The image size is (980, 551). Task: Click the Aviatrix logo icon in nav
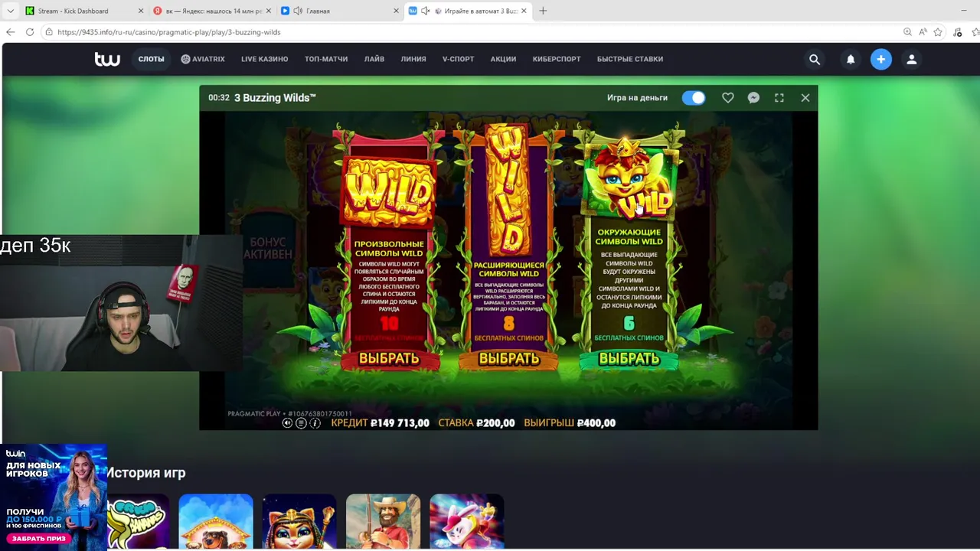(185, 59)
